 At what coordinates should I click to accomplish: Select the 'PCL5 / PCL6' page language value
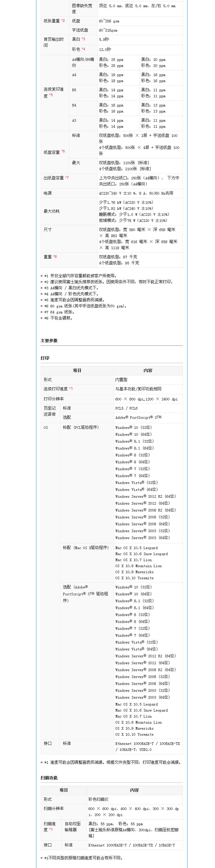(x=126, y=408)
